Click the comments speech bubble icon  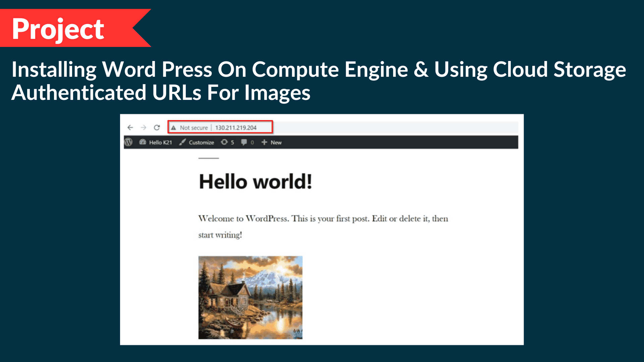[244, 142]
